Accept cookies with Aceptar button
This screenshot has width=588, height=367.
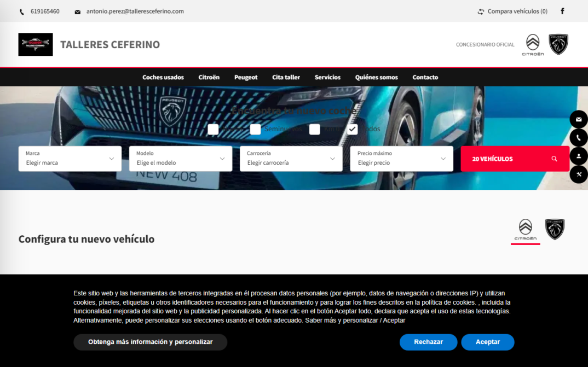pyautogui.click(x=487, y=342)
